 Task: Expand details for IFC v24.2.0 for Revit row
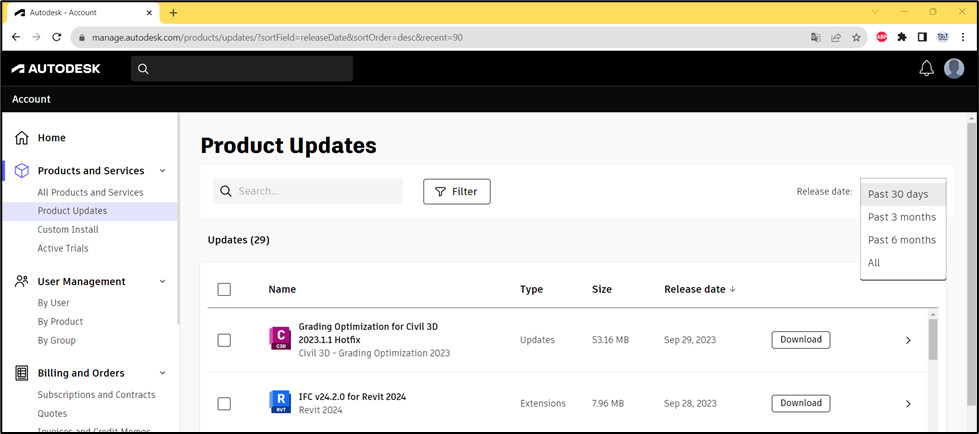tap(908, 403)
